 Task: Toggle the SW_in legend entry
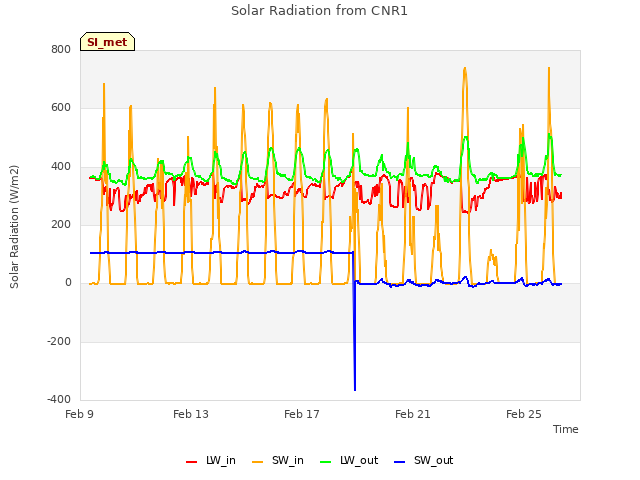pyautogui.click(x=278, y=460)
